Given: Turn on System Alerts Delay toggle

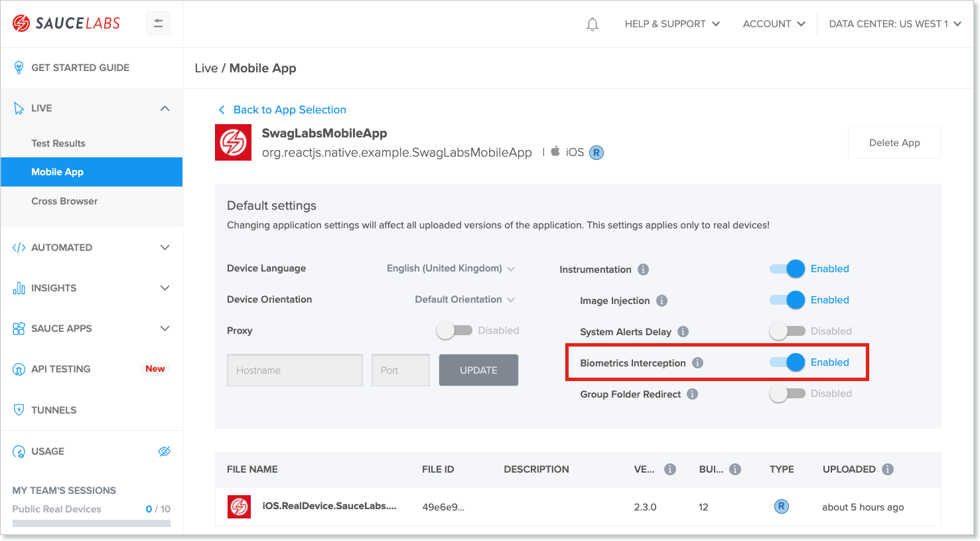Looking at the screenshot, I should (x=787, y=331).
